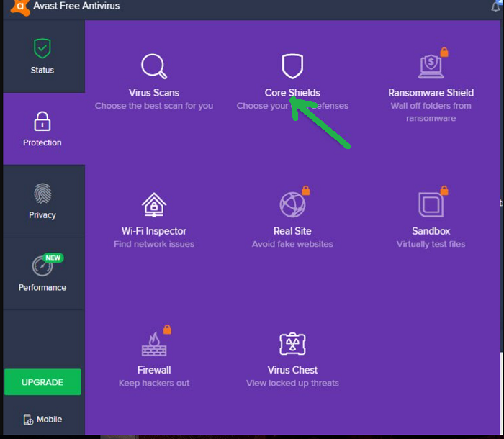The width and height of the screenshot is (504, 439).
Task: Click the orange lock badge on Sandbox
Action: pyautogui.click(x=444, y=191)
